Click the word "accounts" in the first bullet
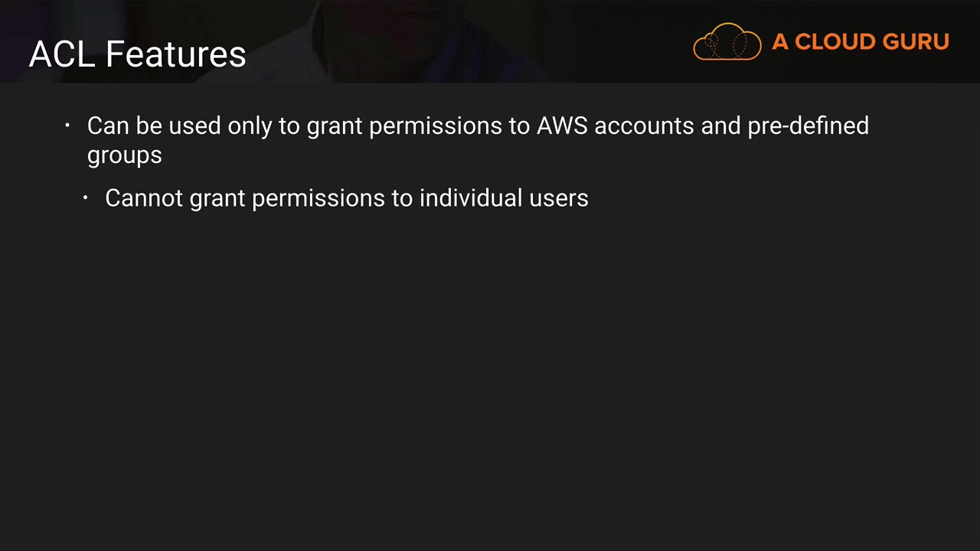 click(644, 126)
